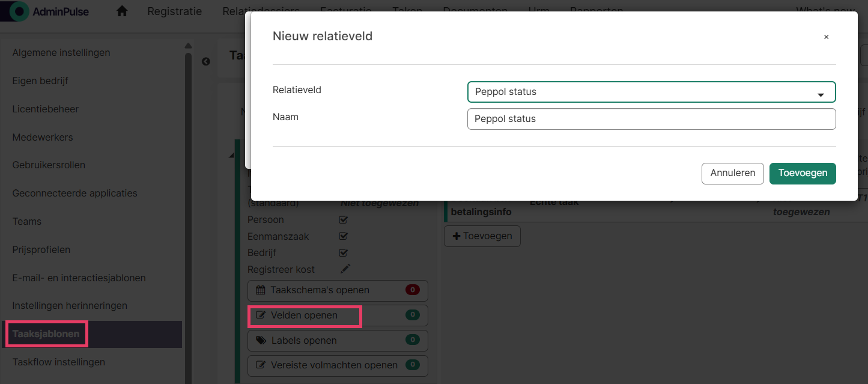Click the 'betalingsinfo' task name

pyautogui.click(x=481, y=212)
